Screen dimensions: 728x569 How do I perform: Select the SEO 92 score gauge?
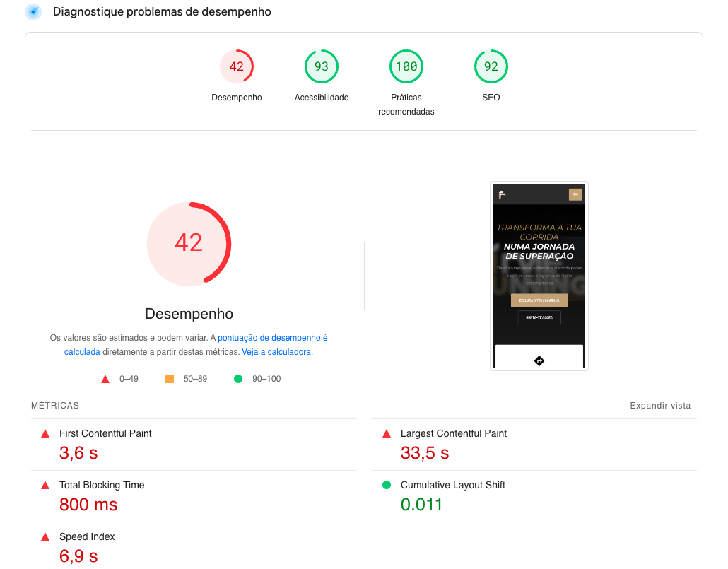(491, 67)
